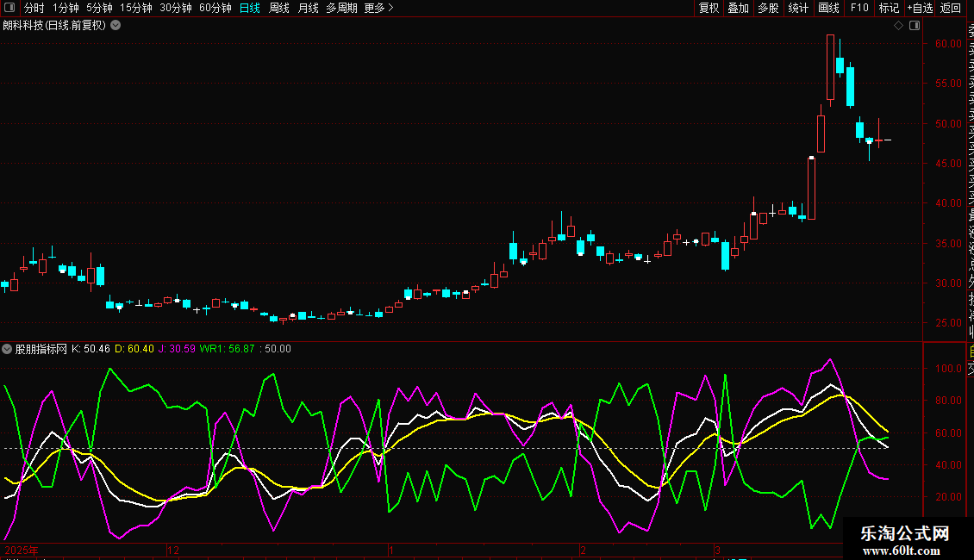The width and height of the screenshot is (974, 560).
Task: Add stock to watchlist with +自选
Action: point(919,8)
